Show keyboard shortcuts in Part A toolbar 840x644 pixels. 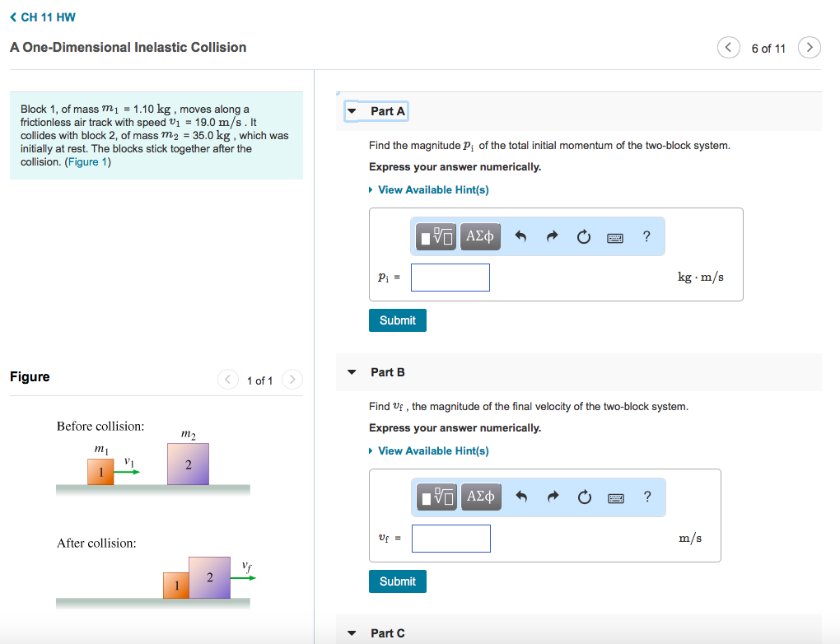point(615,237)
